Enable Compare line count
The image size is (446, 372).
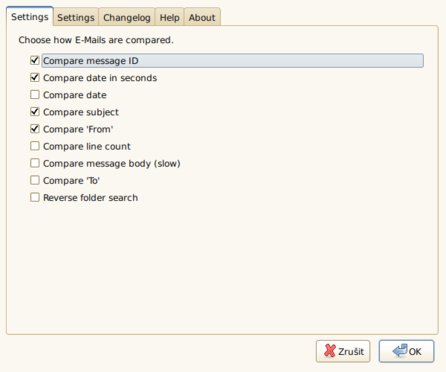pyautogui.click(x=35, y=146)
